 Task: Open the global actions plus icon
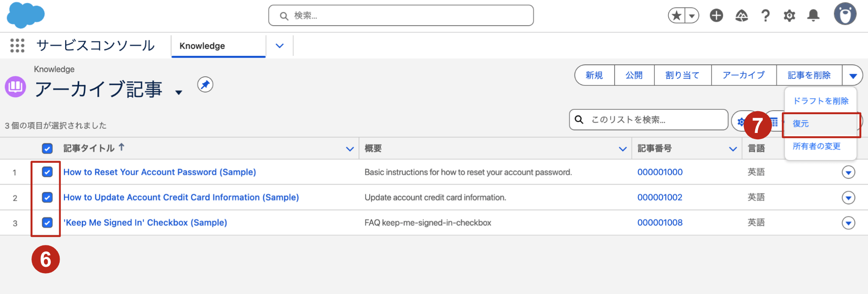716,16
